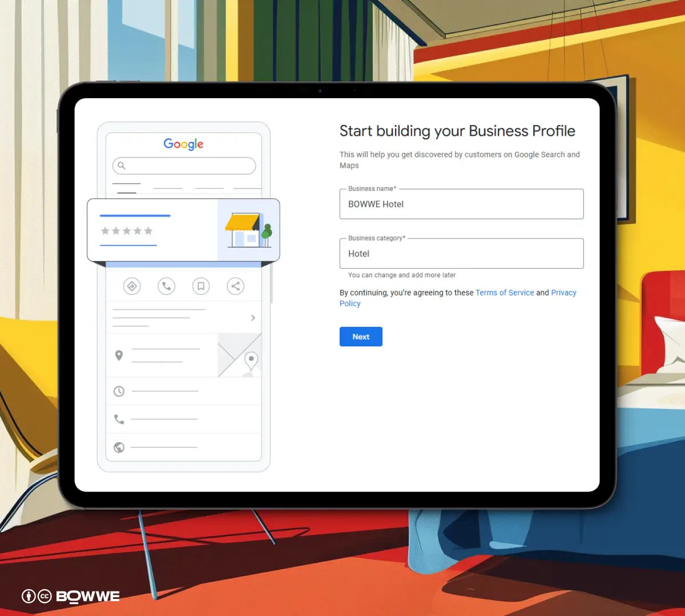Click the bookmark save icon in mockup

click(201, 286)
